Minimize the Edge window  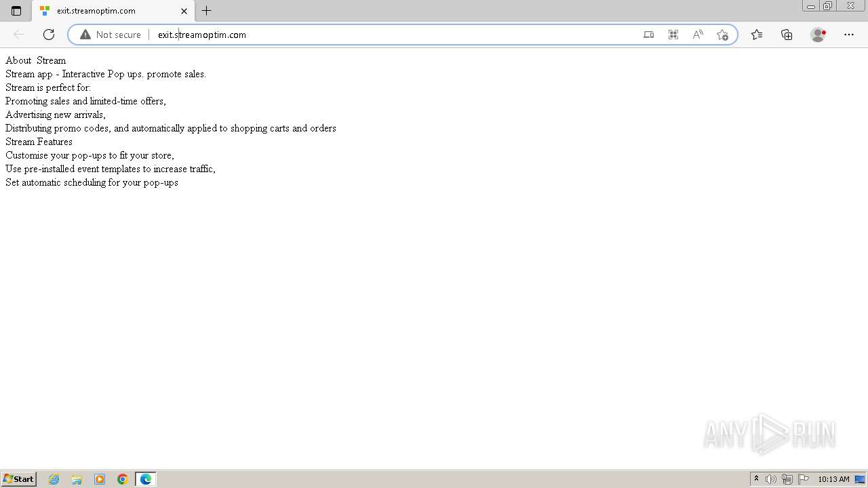[x=810, y=6]
